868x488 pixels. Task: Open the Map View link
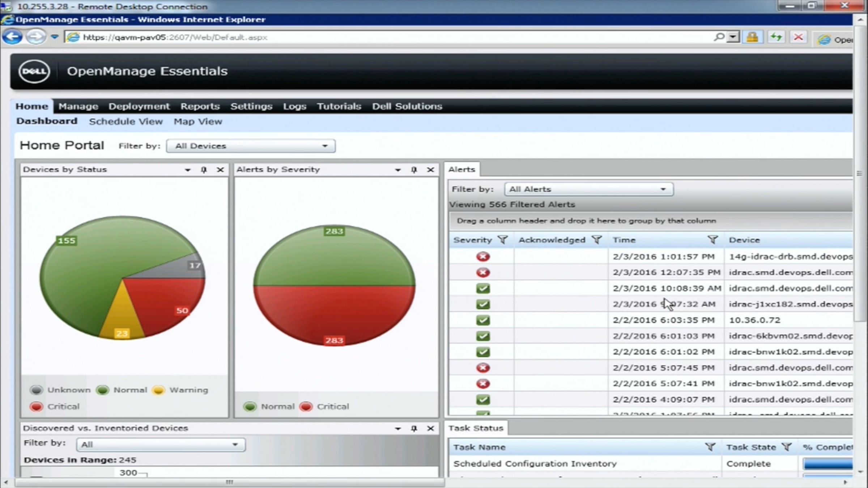[198, 121]
